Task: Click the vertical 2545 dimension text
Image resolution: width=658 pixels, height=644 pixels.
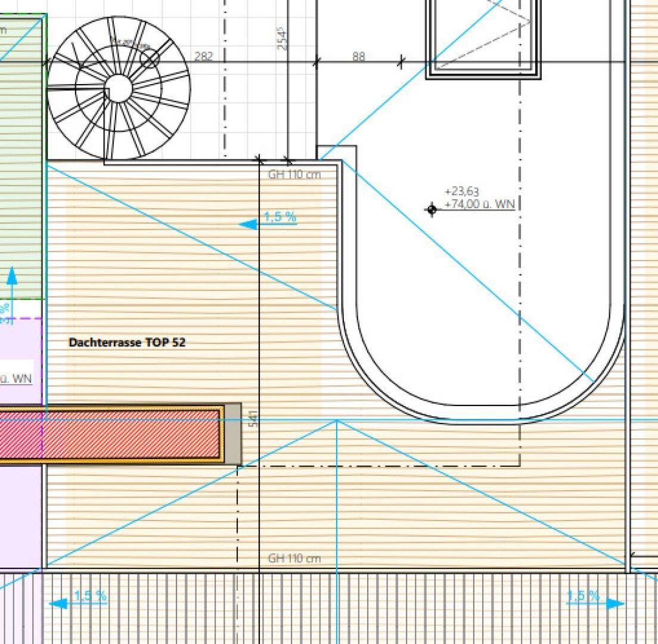Action: (283, 37)
